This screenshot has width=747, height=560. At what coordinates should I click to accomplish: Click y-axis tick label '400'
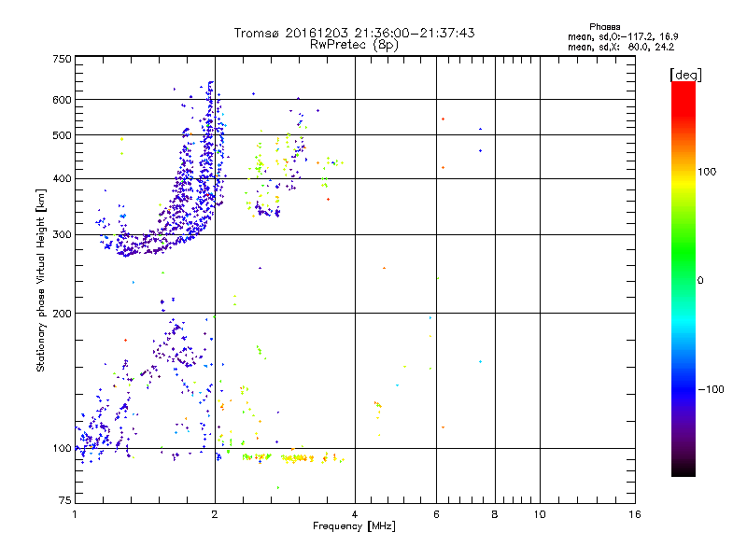[62, 179]
